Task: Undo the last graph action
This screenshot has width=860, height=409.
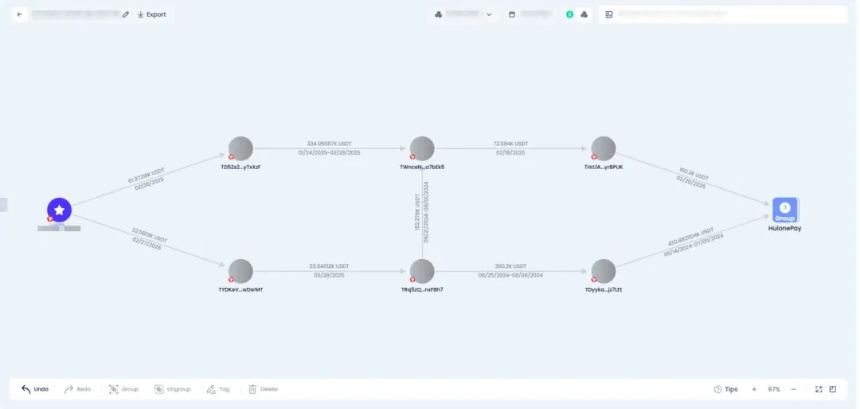Action: (x=35, y=389)
